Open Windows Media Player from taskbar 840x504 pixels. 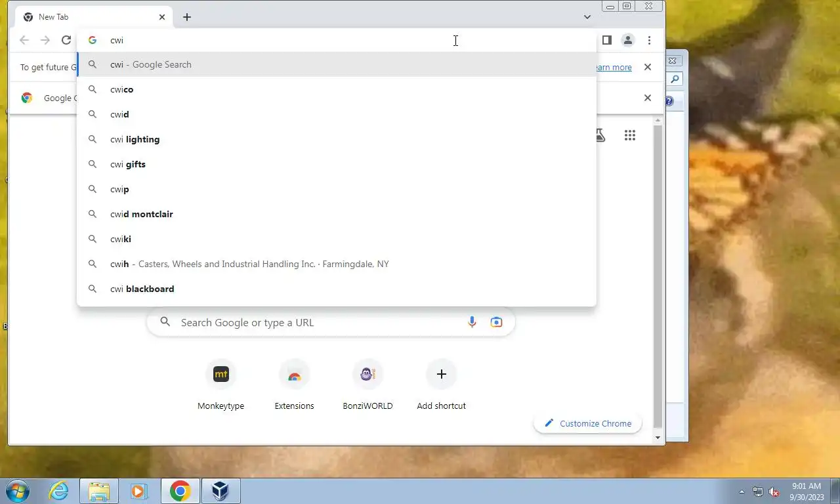click(x=139, y=491)
